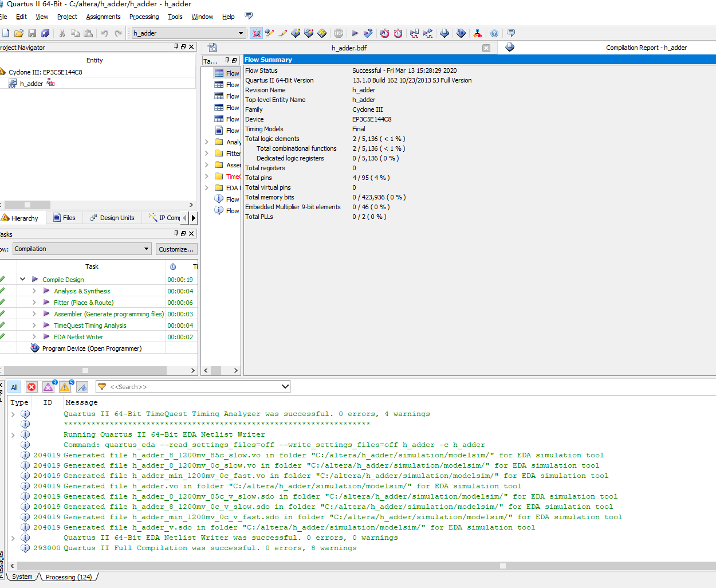Open the Processing menu
Image resolution: width=716 pixels, height=588 pixels.
144,17
